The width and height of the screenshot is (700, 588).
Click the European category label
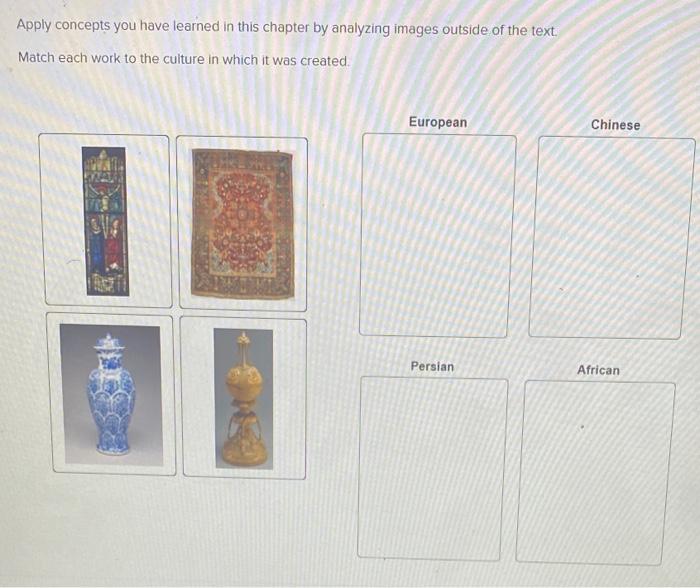438,122
